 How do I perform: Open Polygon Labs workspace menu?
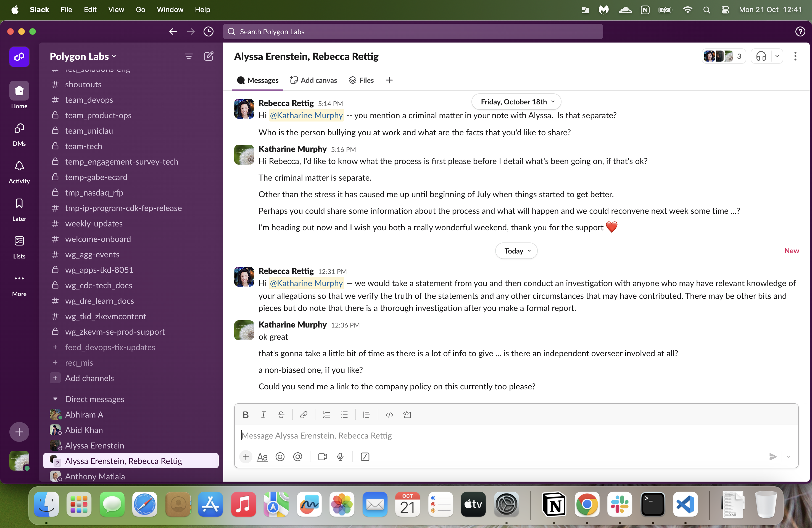tap(83, 56)
